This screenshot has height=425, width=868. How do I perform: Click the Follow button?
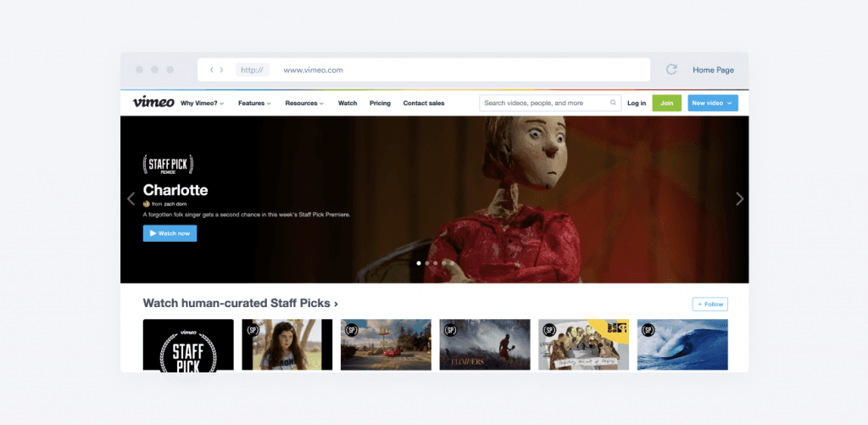pyautogui.click(x=710, y=305)
